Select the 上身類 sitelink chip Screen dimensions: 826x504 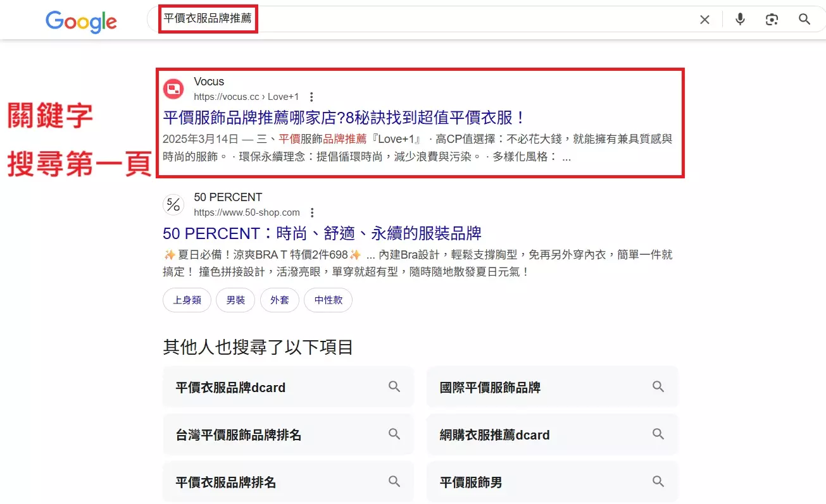(x=187, y=300)
